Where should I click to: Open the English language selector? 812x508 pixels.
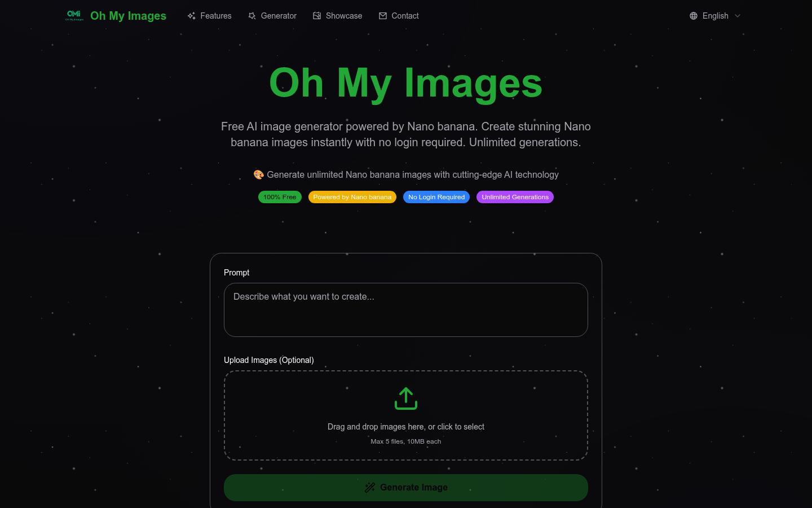click(x=715, y=16)
